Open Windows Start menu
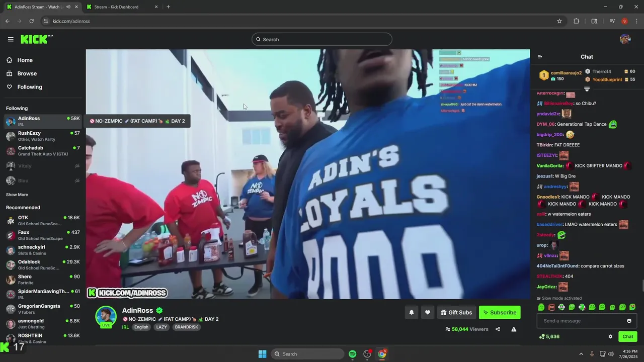This screenshot has height=362, width=644. coord(262,354)
